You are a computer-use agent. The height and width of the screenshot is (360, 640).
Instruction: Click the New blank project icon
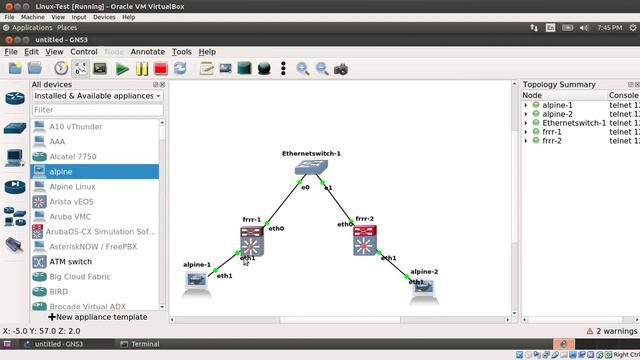click(15, 69)
